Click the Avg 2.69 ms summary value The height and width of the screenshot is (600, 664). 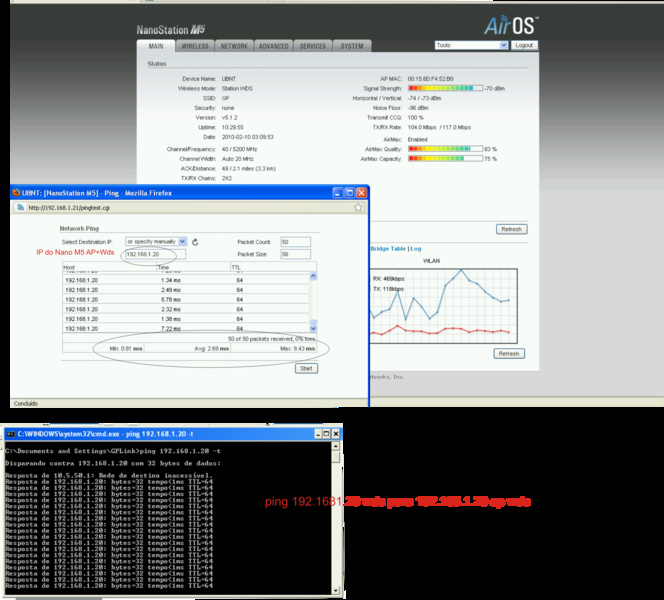(x=211, y=348)
